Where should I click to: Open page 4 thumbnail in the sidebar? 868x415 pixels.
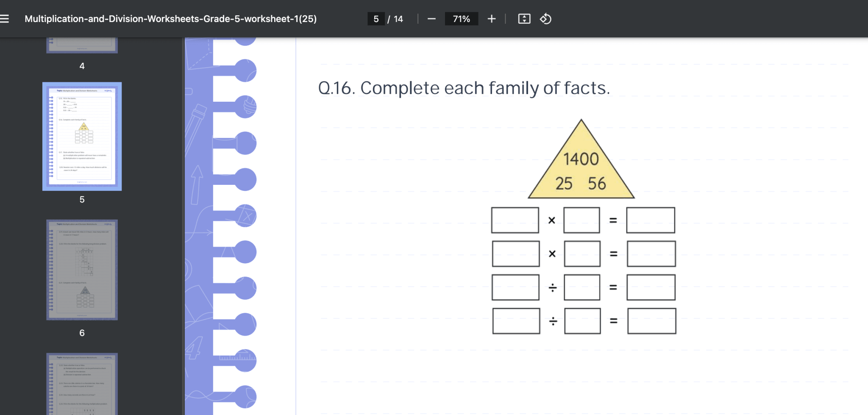point(82,45)
